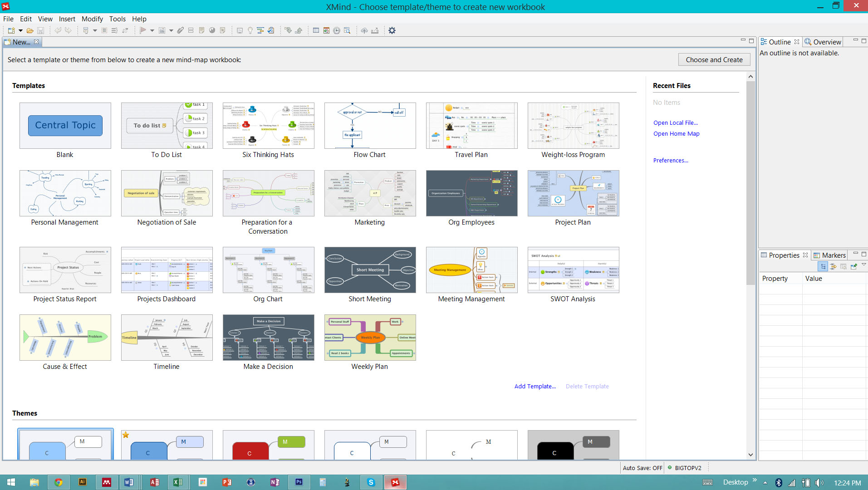The width and height of the screenshot is (868, 490).
Task: Click the globe Hyperlink icon
Action: pyautogui.click(x=212, y=30)
